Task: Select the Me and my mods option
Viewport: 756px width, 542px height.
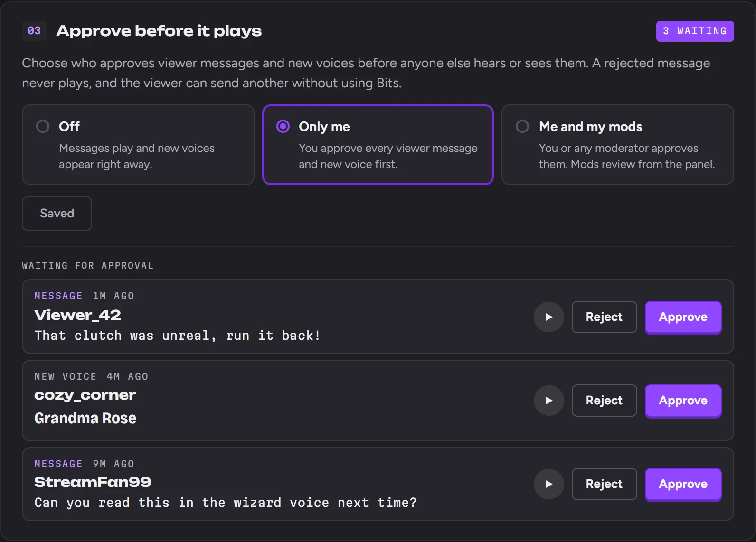Action: 618,145
